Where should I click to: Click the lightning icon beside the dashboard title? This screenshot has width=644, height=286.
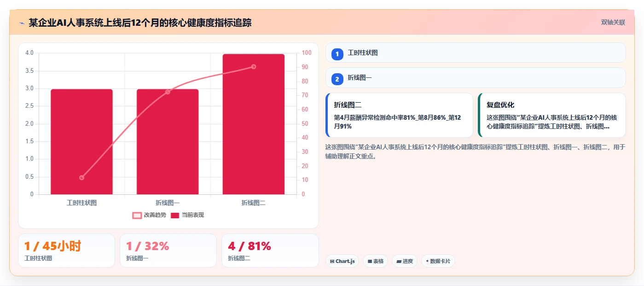[x=22, y=23]
